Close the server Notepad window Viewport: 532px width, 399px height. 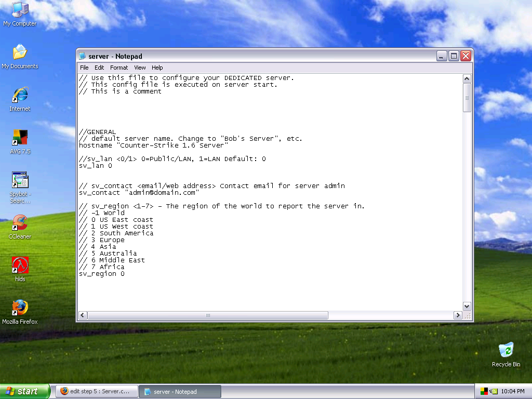click(x=466, y=56)
